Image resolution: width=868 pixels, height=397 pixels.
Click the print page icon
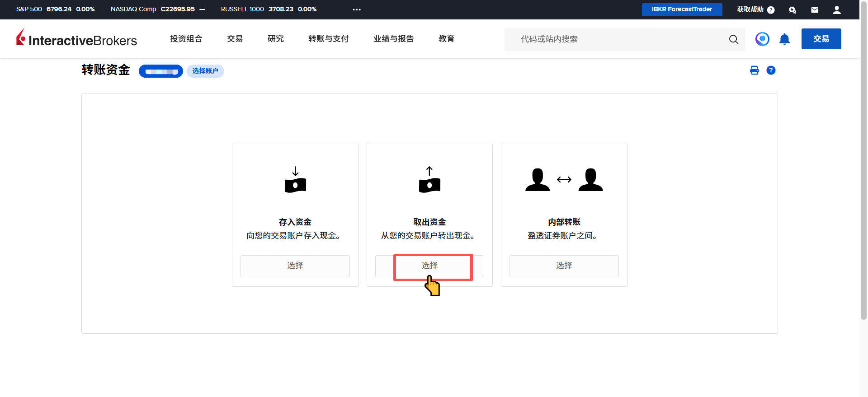[754, 70]
